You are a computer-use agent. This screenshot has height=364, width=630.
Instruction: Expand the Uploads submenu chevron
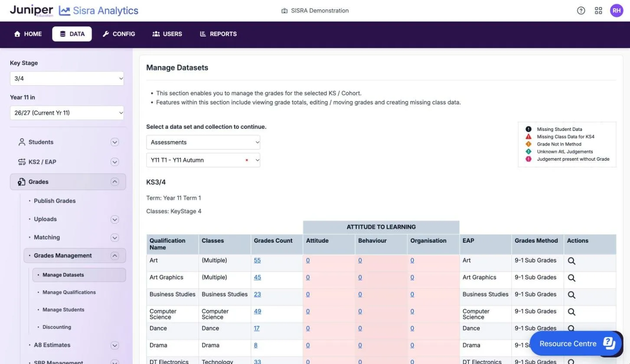pos(114,219)
